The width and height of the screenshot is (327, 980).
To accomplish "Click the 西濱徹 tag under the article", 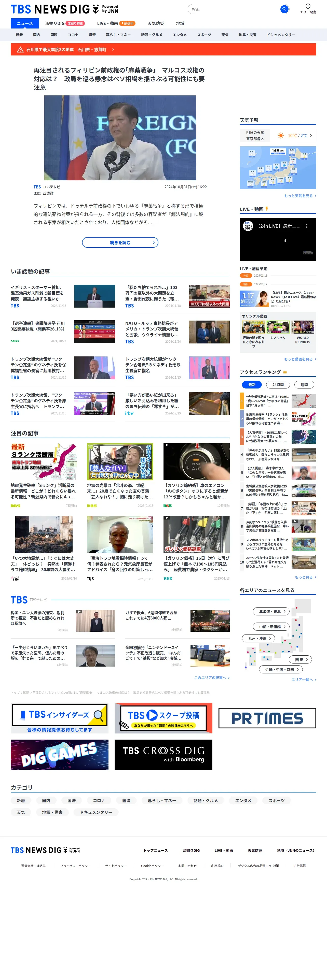I will (48, 193).
